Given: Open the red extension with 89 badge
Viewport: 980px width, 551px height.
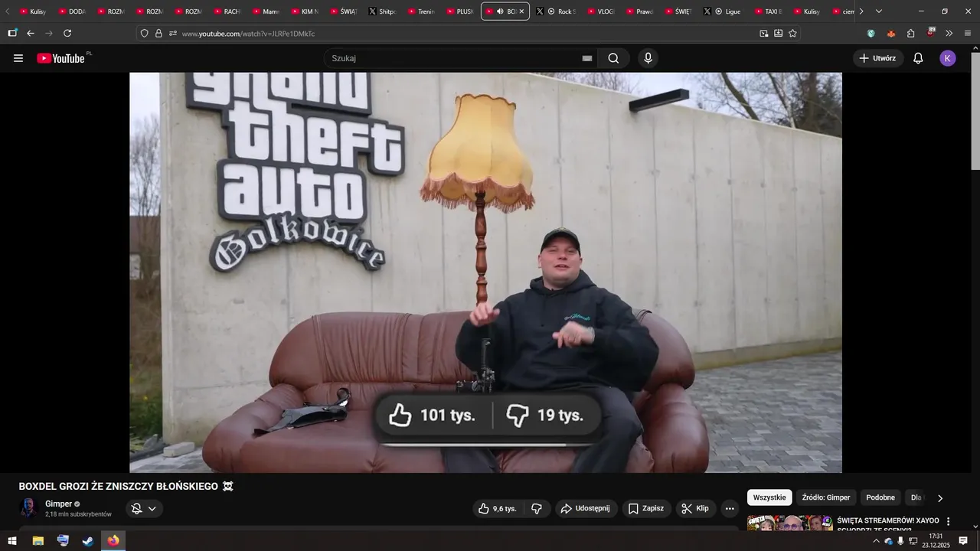Looking at the screenshot, I should tap(930, 33).
